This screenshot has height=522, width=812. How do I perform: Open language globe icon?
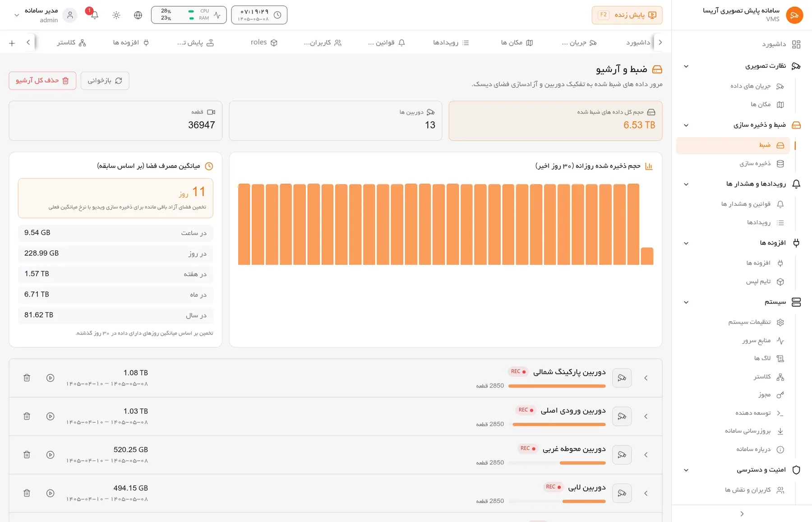click(x=138, y=15)
